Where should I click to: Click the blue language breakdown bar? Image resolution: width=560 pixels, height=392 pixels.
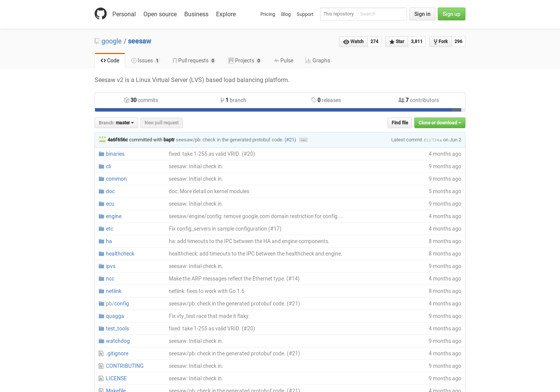coord(273,110)
